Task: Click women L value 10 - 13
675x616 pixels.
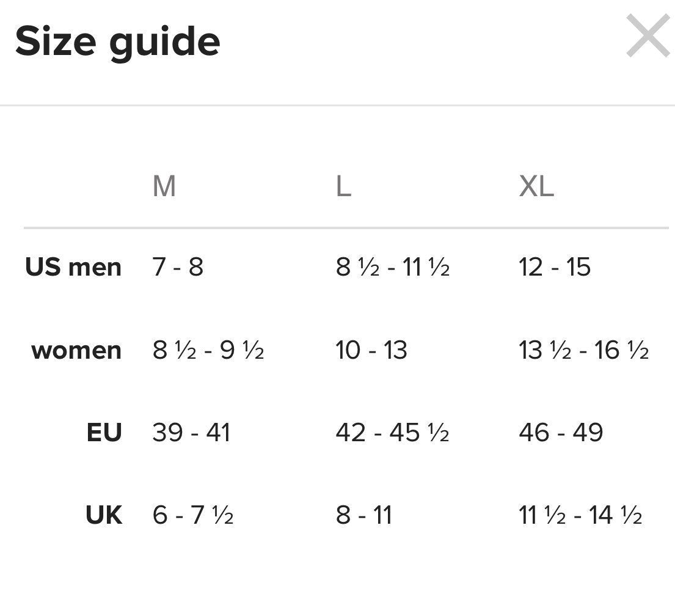Action: click(x=371, y=350)
